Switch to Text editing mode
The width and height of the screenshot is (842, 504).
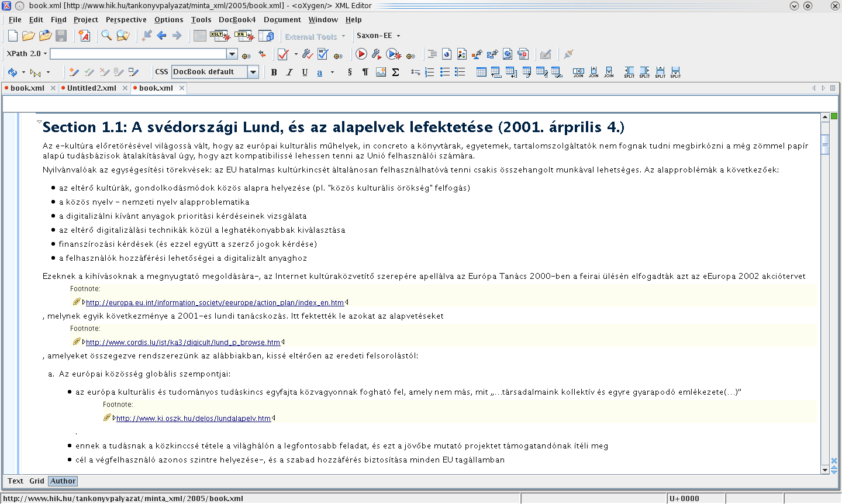pyautogui.click(x=15, y=481)
